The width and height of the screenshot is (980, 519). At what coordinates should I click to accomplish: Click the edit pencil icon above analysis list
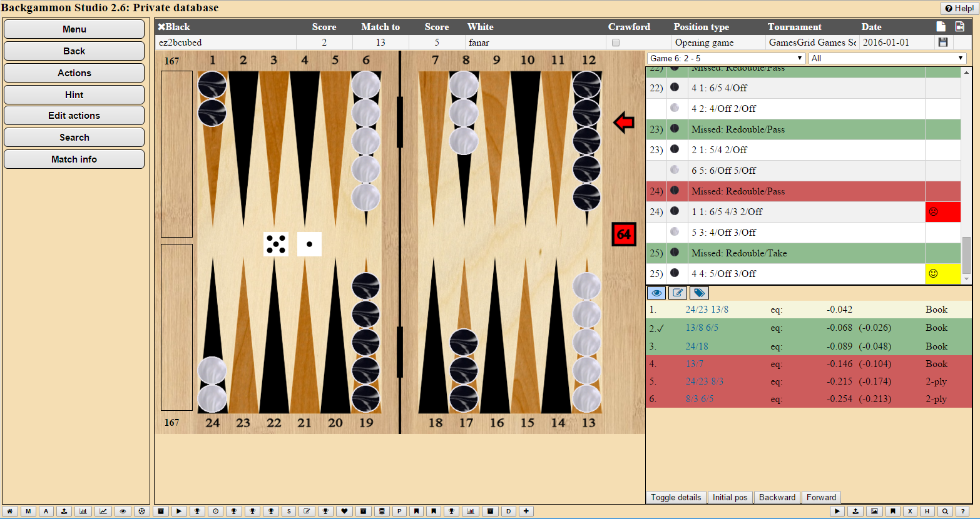pyautogui.click(x=678, y=293)
